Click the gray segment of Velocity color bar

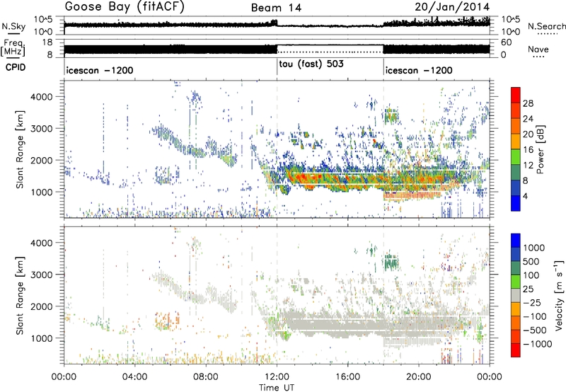[516, 295]
